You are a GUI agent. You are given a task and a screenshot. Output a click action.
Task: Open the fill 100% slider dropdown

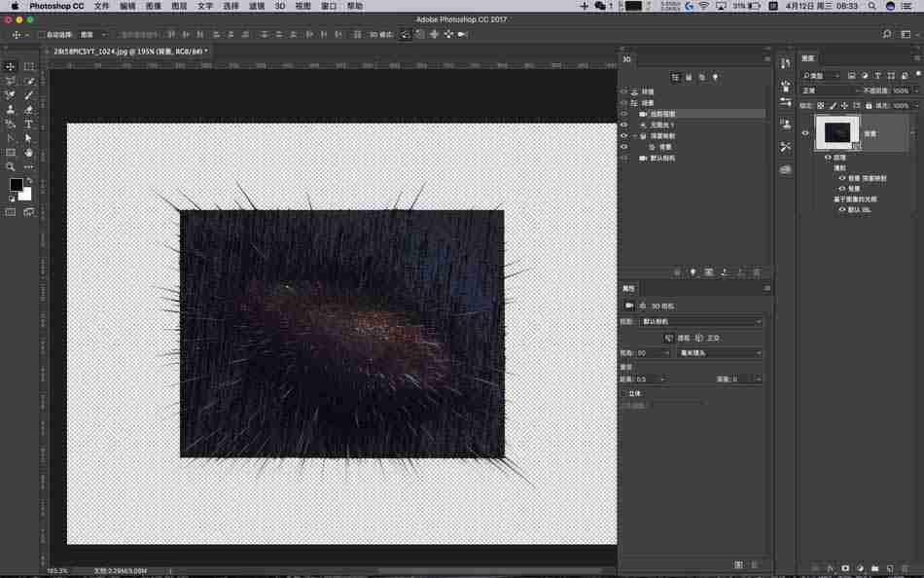(x=916, y=106)
